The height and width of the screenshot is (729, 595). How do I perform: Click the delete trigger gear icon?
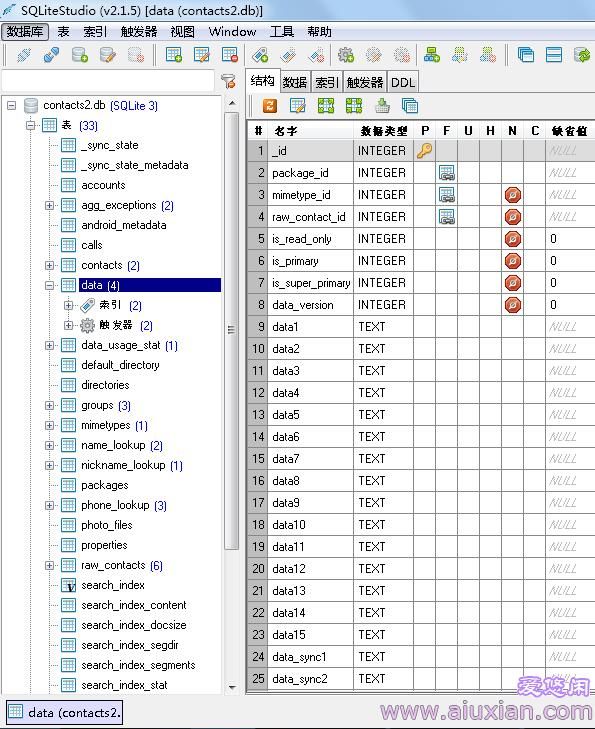click(402, 55)
